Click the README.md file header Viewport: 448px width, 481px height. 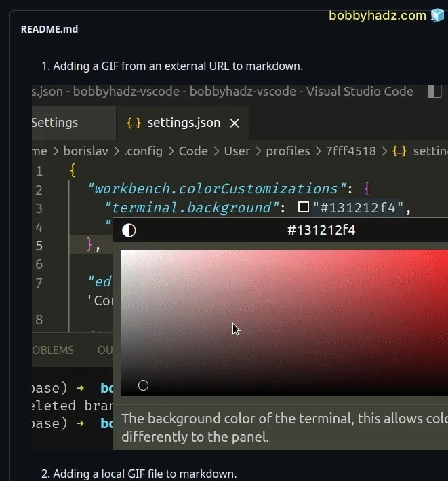[x=49, y=29]
